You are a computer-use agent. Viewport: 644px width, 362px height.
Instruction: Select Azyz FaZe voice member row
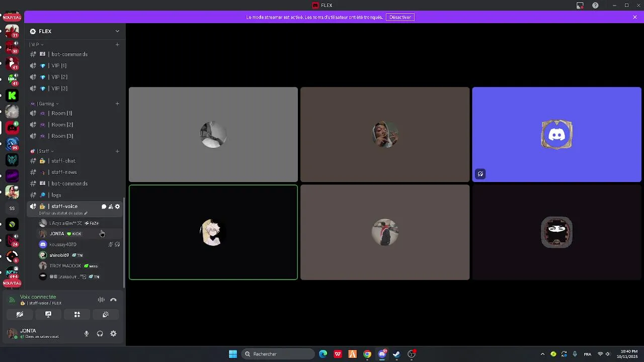pos(80,223)
